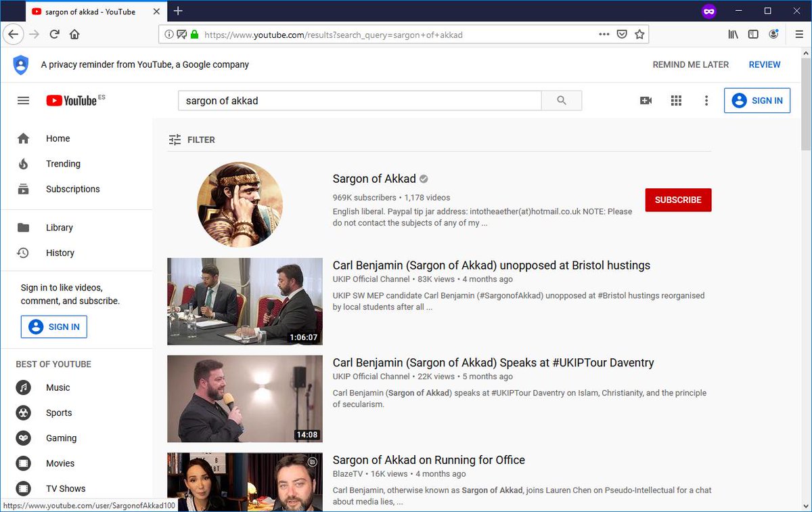812x512 pixels.
Task: Select TV Shows under Best of YouTube
Action: [76, 488]
